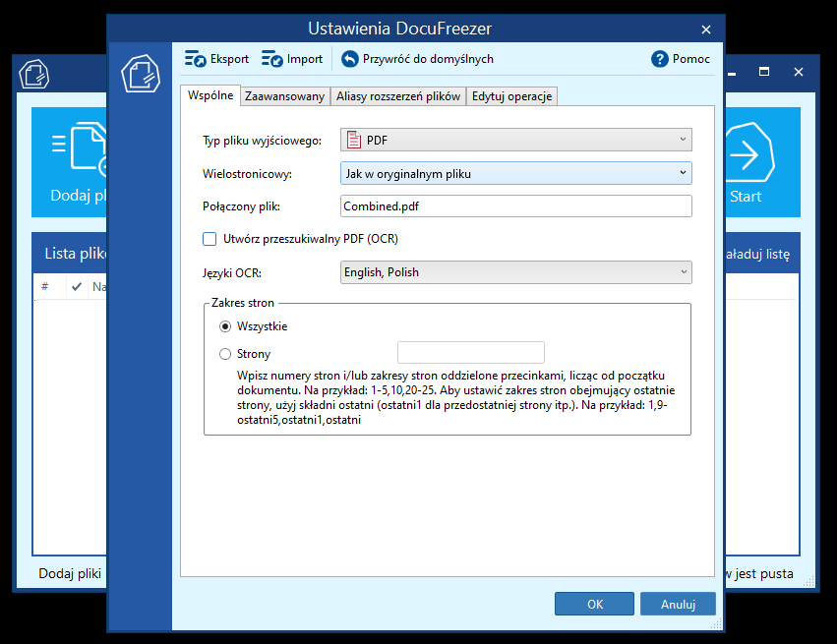
Task: Click the # column header in file list
Action: [x=45, y=286]
